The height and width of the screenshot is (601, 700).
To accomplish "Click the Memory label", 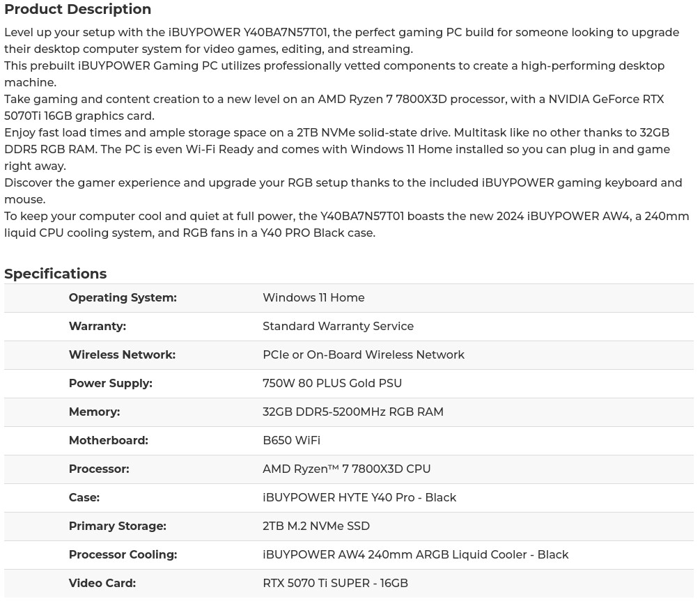I will coord(94,412).
